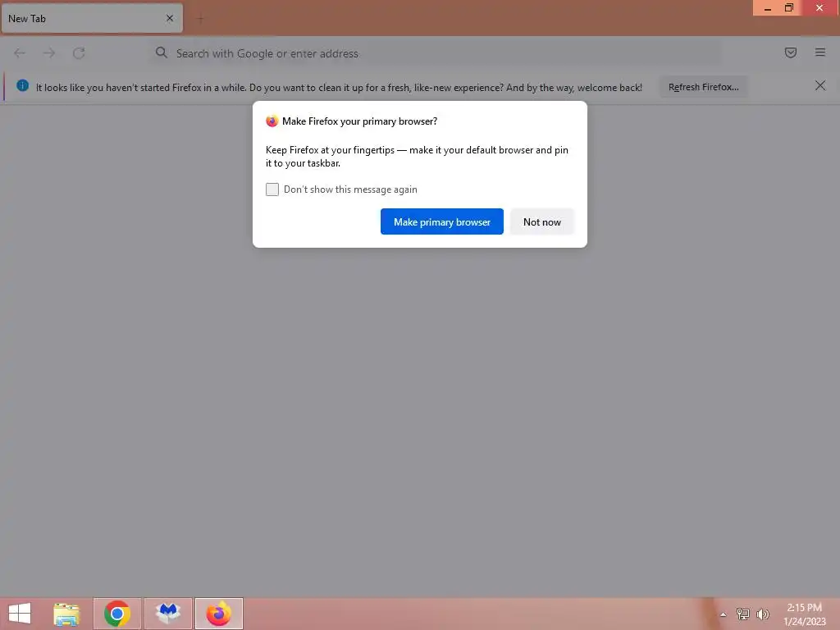Click the Refresh Firefox... button
The height and width of the screenshot is (630, 840).
[x=703, y=87]
